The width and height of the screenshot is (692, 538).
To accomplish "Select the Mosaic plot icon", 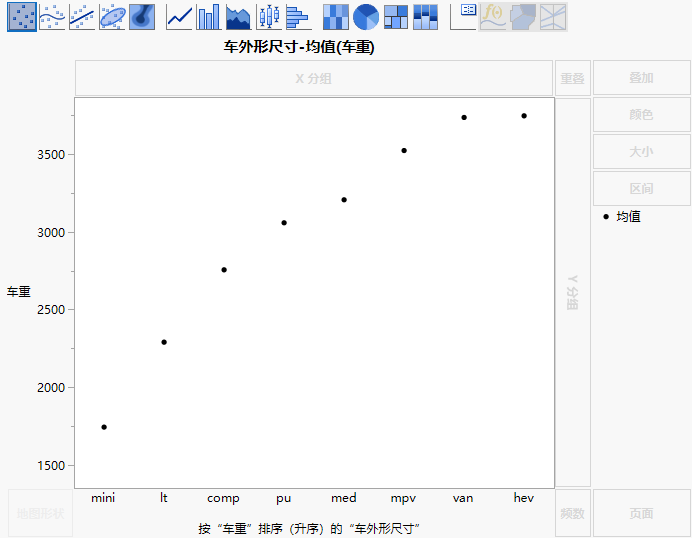I will (425, 17).
